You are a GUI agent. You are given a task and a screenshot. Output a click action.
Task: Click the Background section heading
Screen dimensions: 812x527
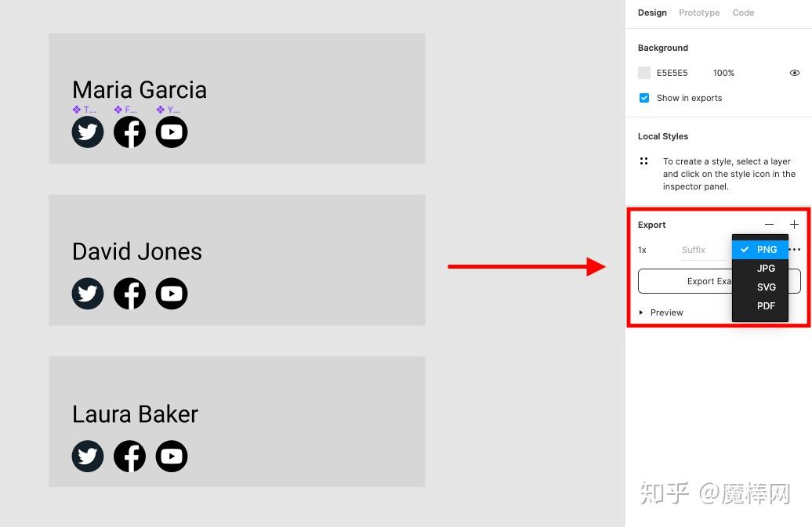(663, 48)
